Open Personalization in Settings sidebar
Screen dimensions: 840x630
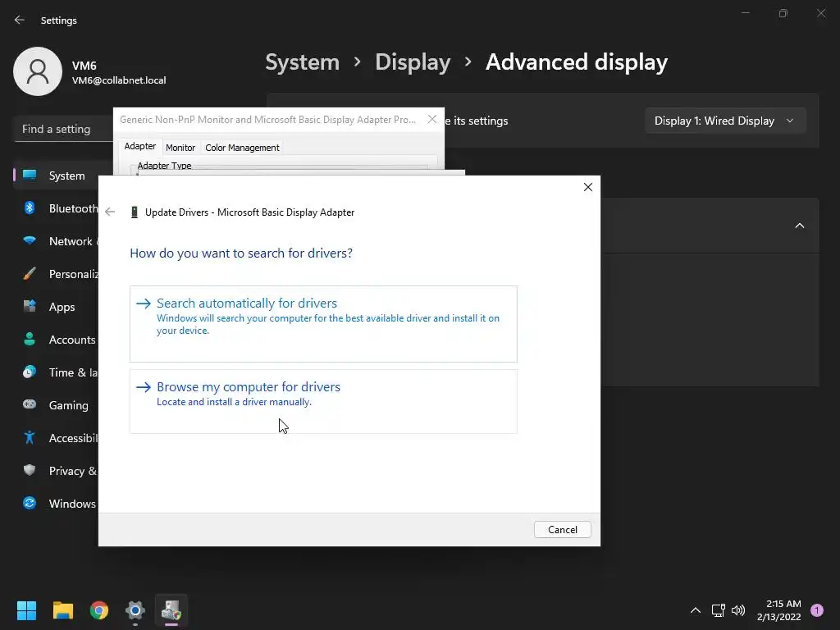click(x=57, y=274)
